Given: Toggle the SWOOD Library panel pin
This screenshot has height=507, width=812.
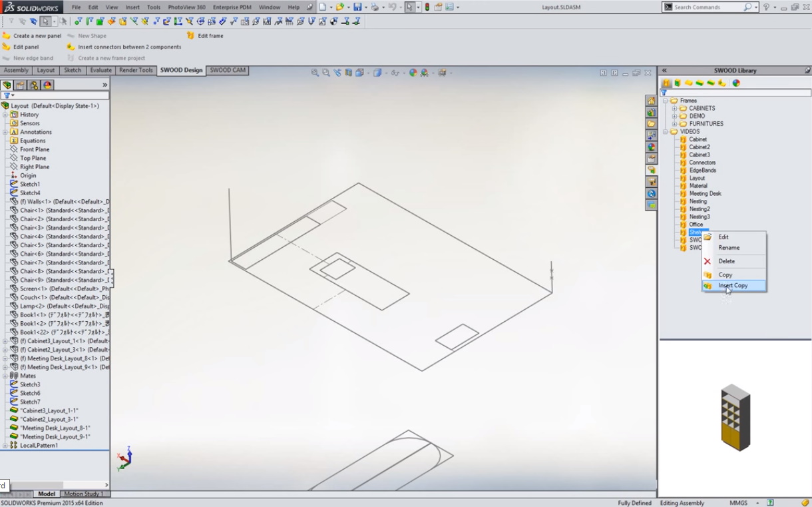Looking at the screenshot, I should point(807,71).
